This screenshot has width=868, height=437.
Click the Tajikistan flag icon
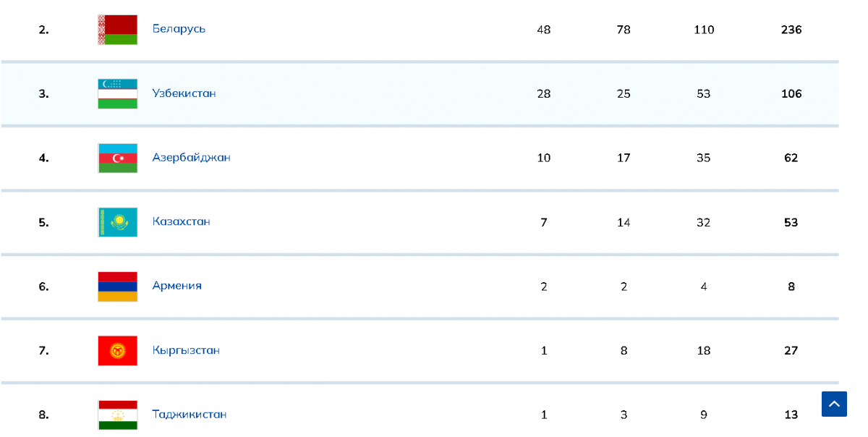click(x=117, y=415)
